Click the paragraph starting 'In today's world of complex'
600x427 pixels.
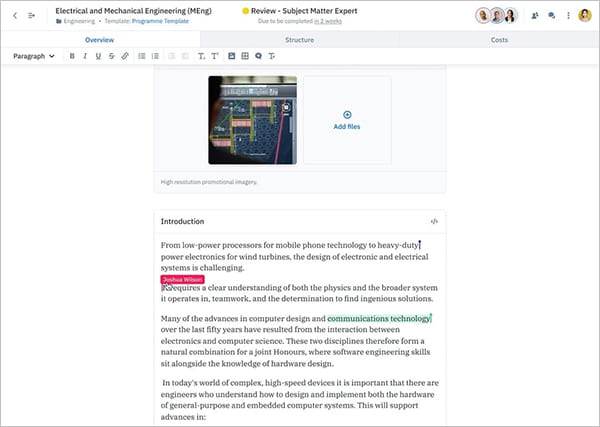[x=300, y=400]
